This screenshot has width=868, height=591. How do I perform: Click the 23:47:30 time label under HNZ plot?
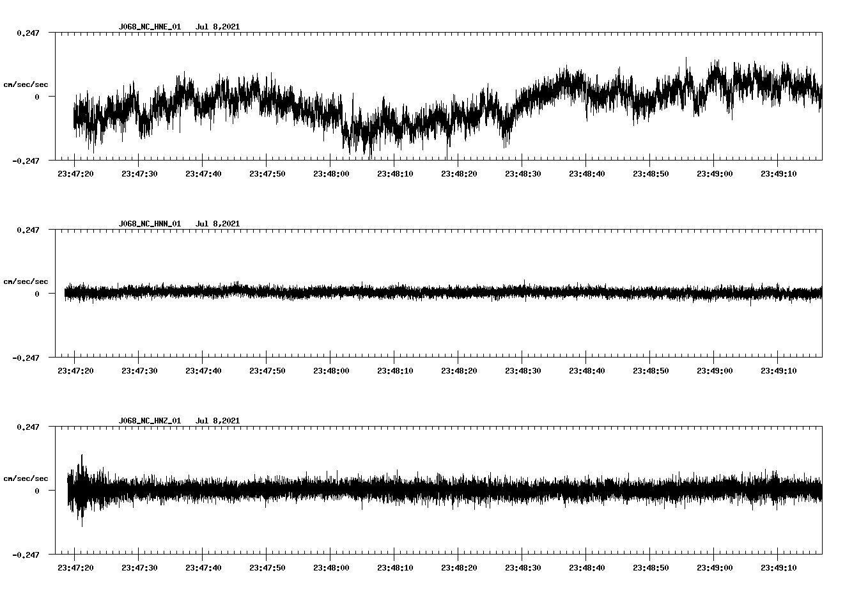[x=139, y=567]
